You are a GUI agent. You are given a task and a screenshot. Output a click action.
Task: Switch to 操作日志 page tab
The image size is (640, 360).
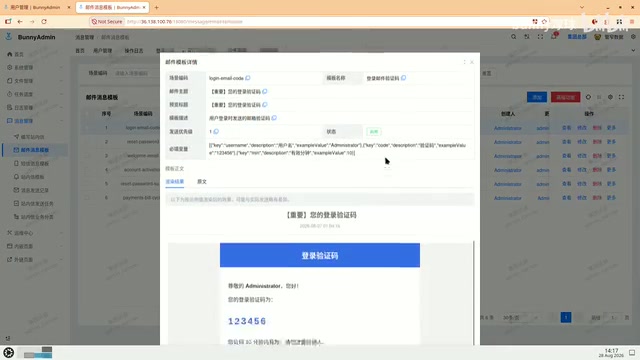[x=134, y=51]
